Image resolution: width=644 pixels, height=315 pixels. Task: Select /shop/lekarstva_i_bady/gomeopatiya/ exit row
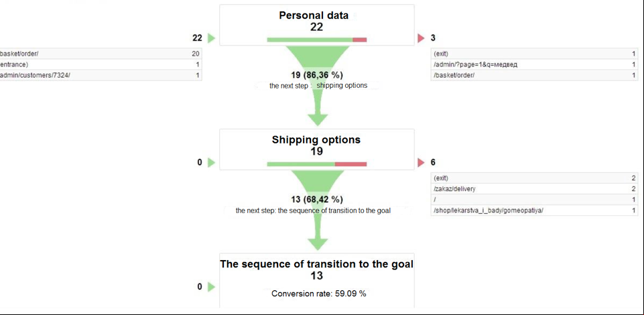(534, 210)
